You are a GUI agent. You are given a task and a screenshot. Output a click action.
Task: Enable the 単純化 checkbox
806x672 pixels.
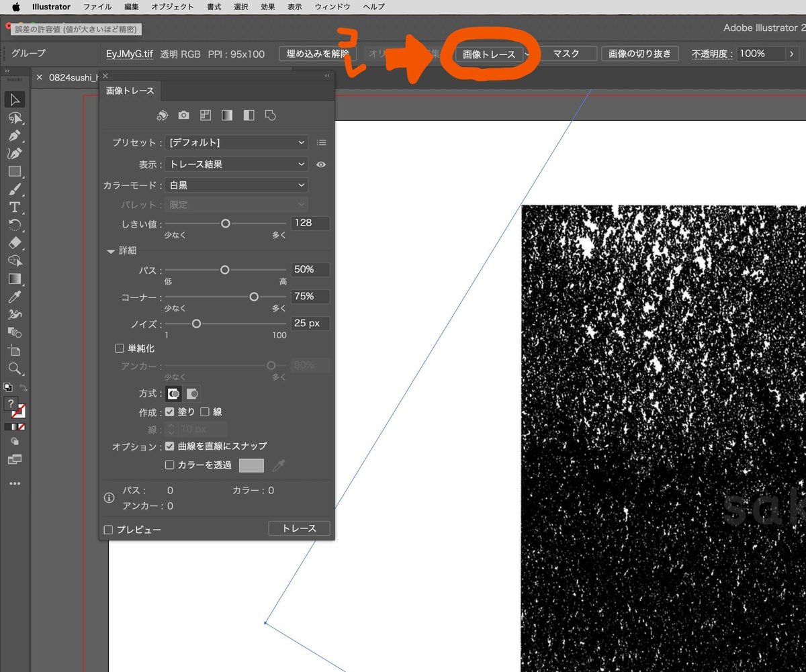click(120, 348)
